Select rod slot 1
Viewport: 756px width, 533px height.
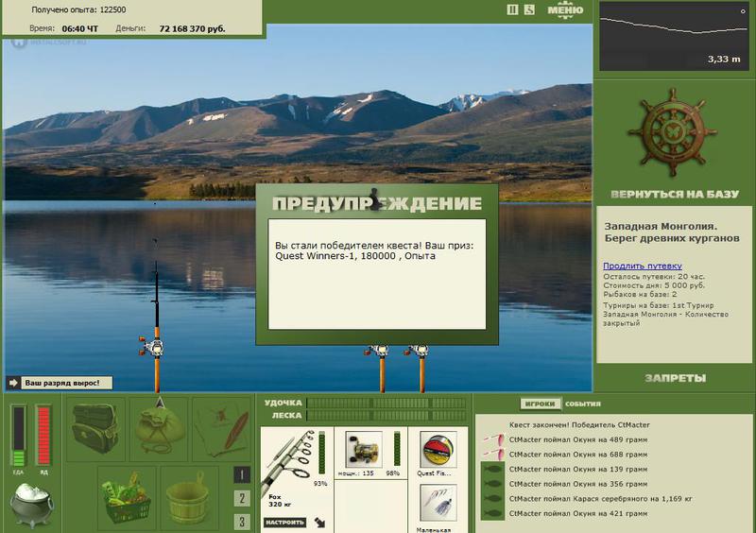tap(242, 475)
